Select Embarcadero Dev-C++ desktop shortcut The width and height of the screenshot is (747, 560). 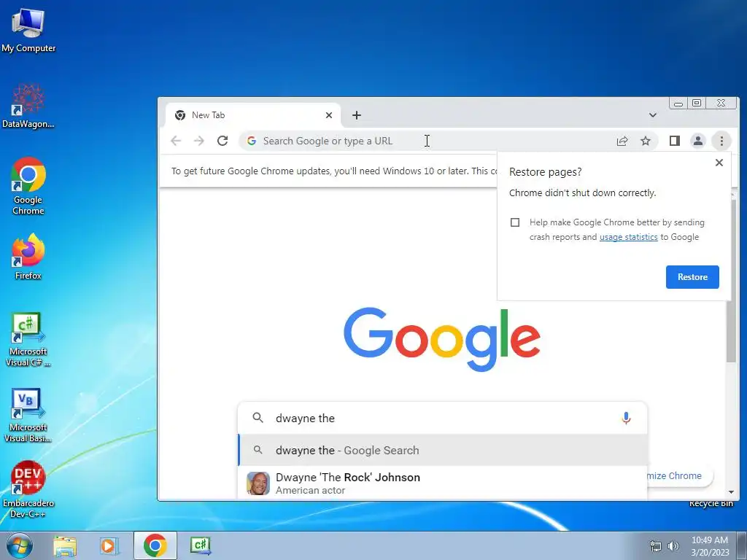pos(28,489)
